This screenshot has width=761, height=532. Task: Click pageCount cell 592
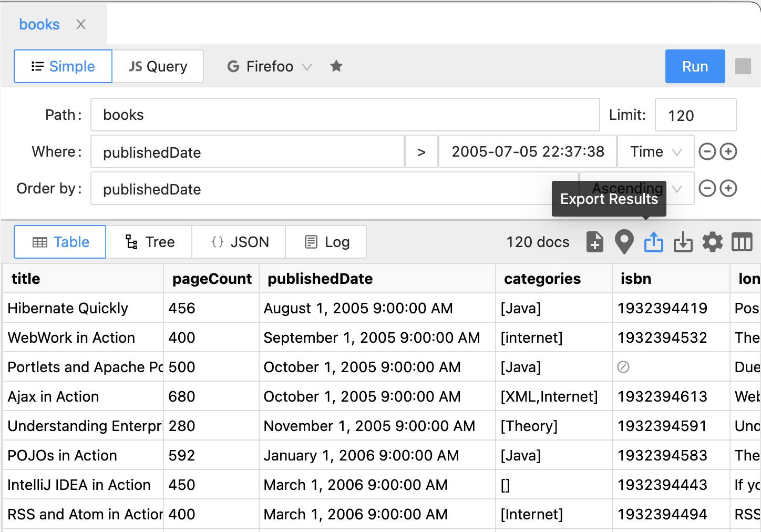click(x=212, y=455)
